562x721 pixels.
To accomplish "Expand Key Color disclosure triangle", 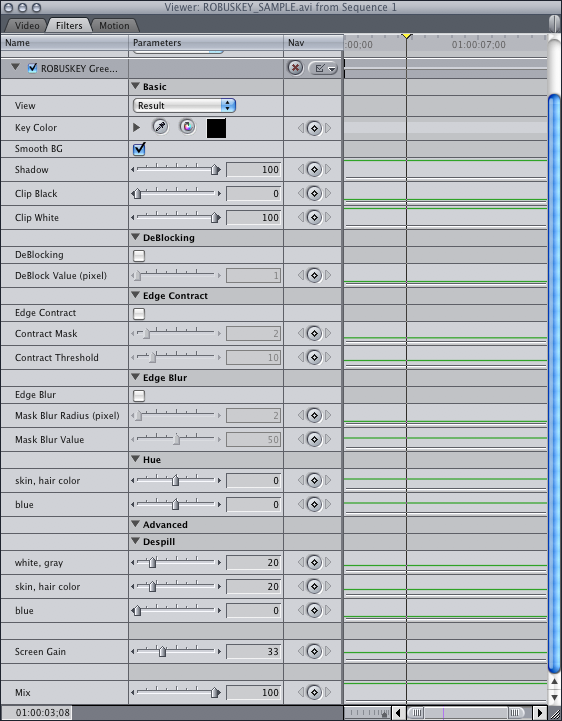I will pos(136,127).
